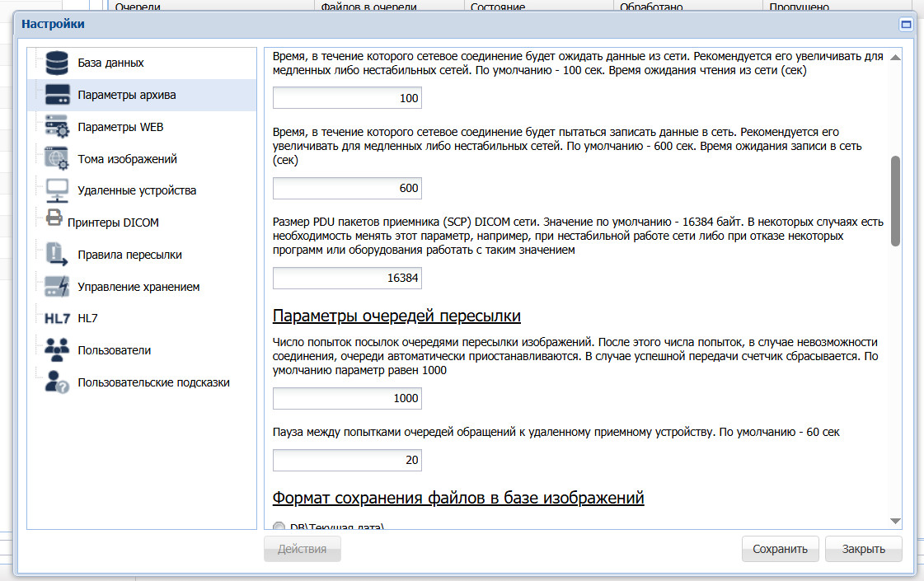Click the bold HL7 logo icon
Image resolution: width=924 pixels, height=581 pixels.
[x=57, y=319]
